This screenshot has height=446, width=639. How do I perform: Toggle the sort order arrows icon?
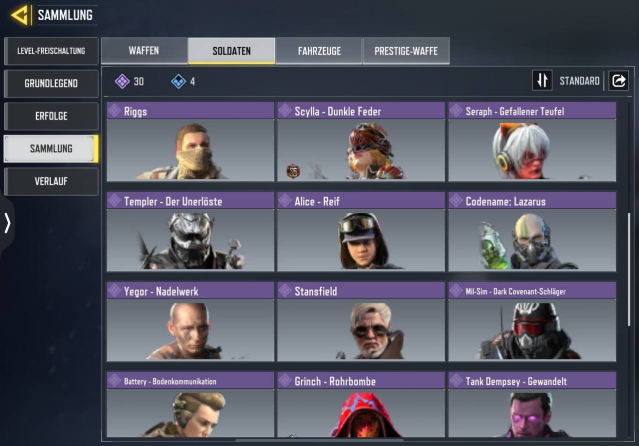pyautogui.click(x=542, y=80)
